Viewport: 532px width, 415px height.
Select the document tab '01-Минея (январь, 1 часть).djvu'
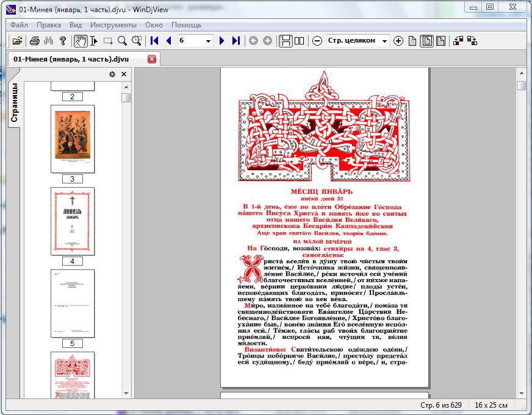[71, 59]
